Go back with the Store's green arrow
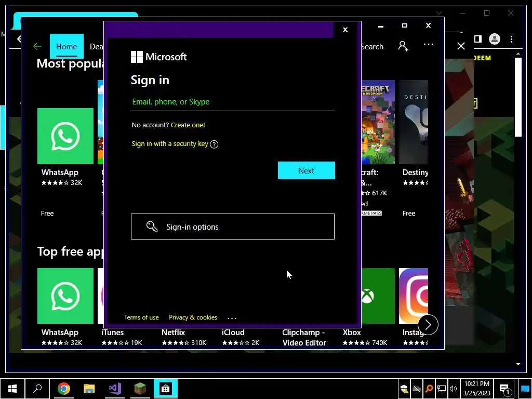Viewport: 532px width, 399px height. (37, 46)
